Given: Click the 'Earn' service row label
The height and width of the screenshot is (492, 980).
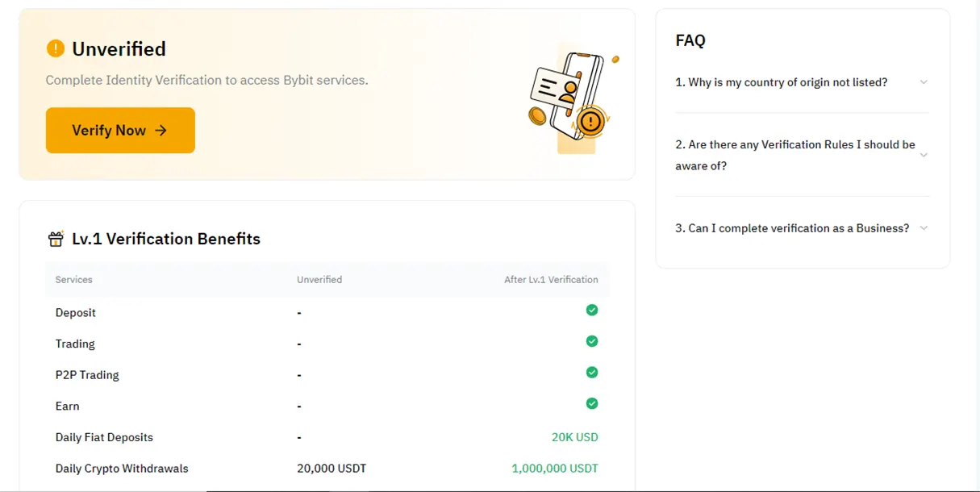Looking at the screenshot, I should pyautogui.click(x=68, y=407).
